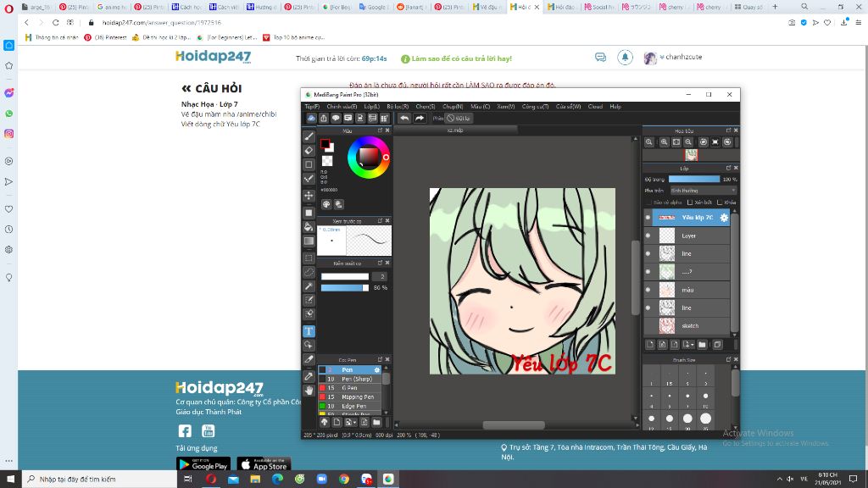Open the palette icon in color panel
Image resolution: width=868 pixels, height=488 pixels.
tap(326, 204)
